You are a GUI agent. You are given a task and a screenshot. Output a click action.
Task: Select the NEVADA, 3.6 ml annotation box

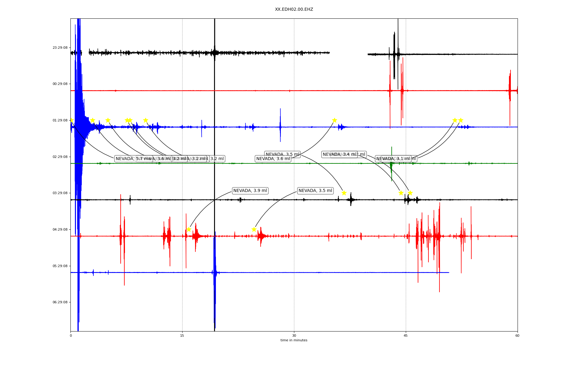[x=273, y=159]
